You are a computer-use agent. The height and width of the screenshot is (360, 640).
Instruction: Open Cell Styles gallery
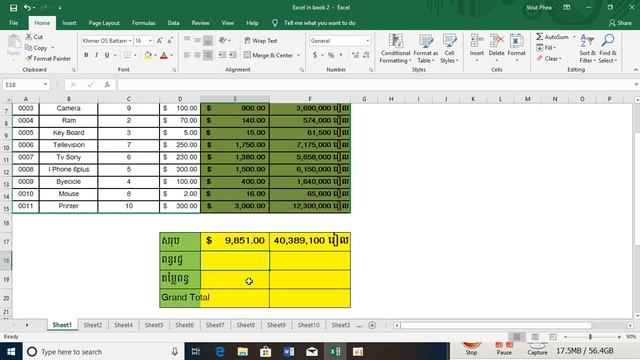pos(449,49)
